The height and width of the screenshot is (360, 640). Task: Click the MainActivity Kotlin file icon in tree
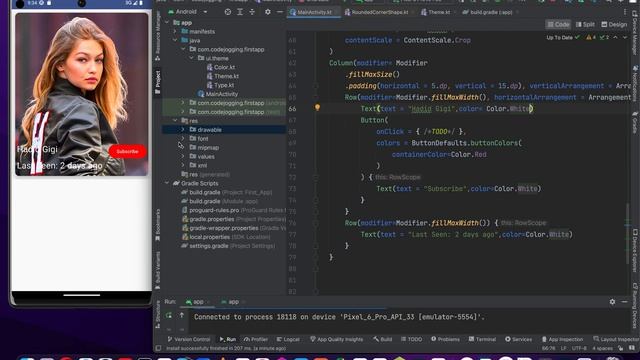tap(201, 94)
